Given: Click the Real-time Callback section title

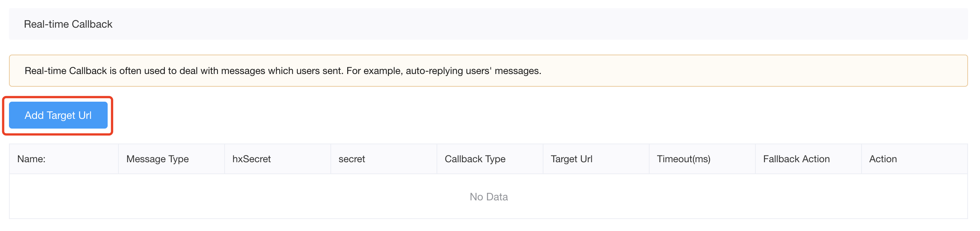Looking at the screenshot, I should 68,24.
